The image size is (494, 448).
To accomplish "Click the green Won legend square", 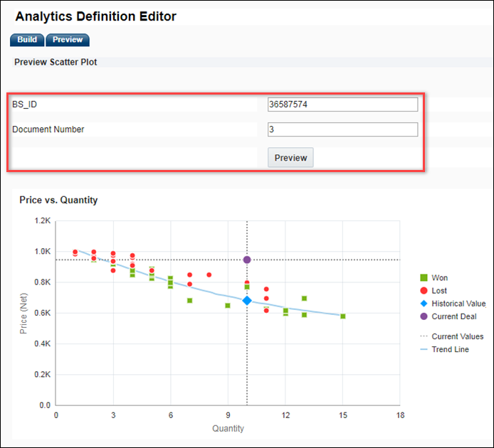I will pyautogui.click(x=423, y=278).
